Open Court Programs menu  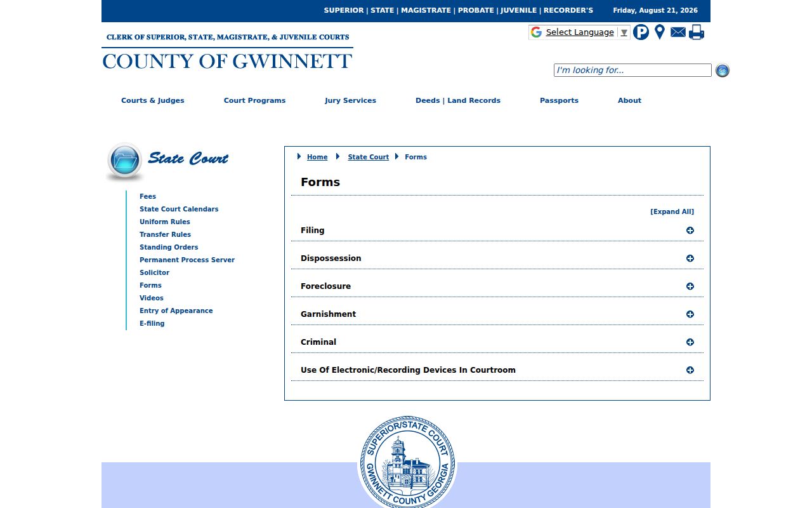[x=254, y=100]
